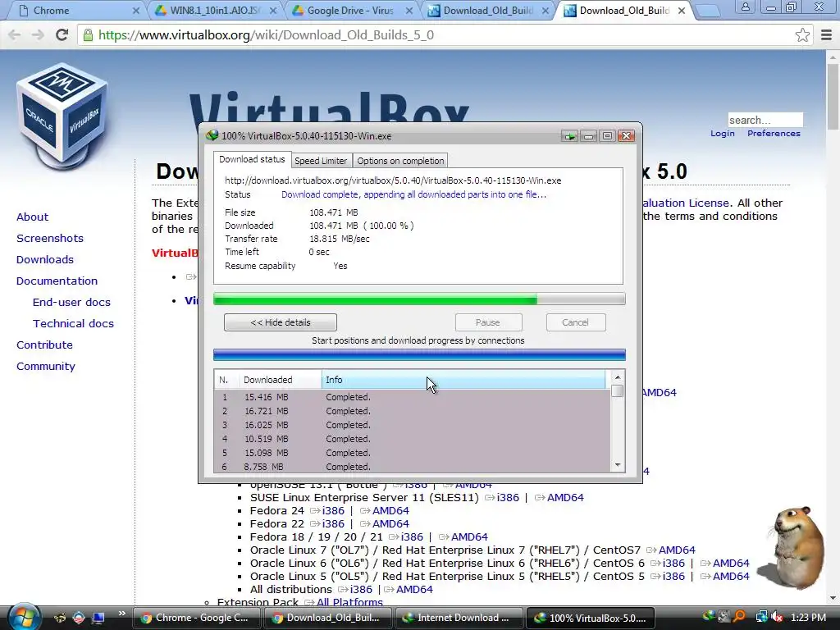
Task: Open the Preferences link
Action: click(x=774, y=134)
